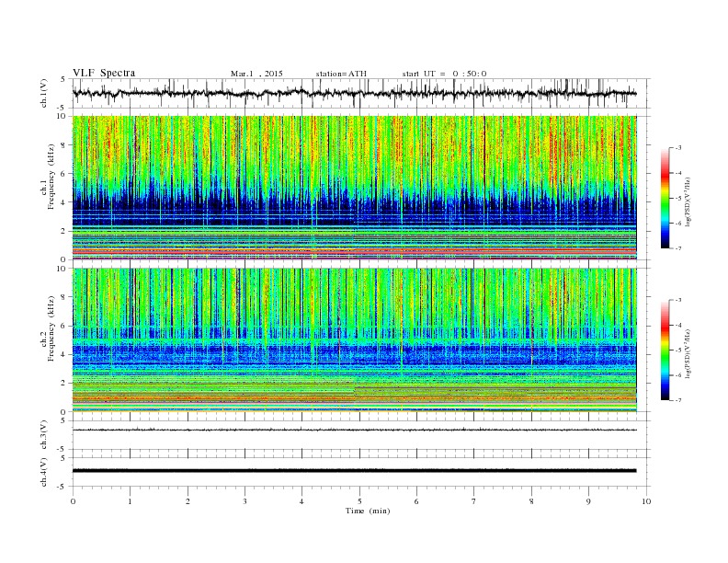Click the "-7" label on ch.2 colorbar
The image size is (728, 563).
(678, 400)
